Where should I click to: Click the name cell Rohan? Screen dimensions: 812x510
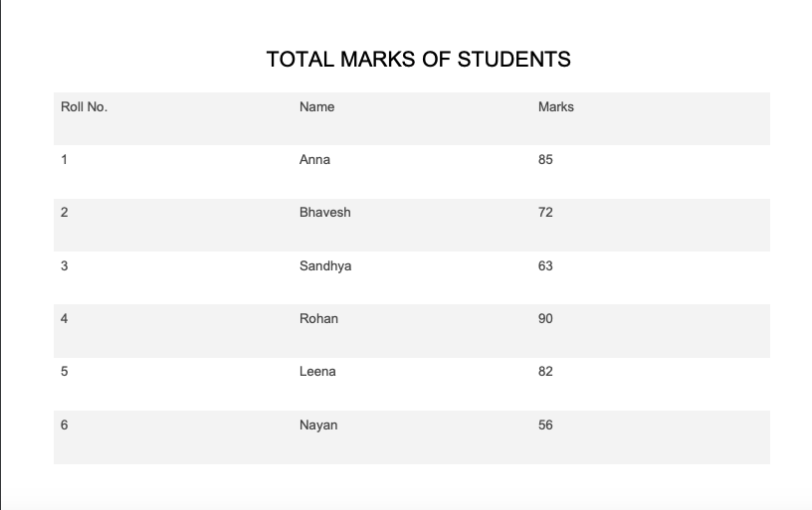pos(318,318)
